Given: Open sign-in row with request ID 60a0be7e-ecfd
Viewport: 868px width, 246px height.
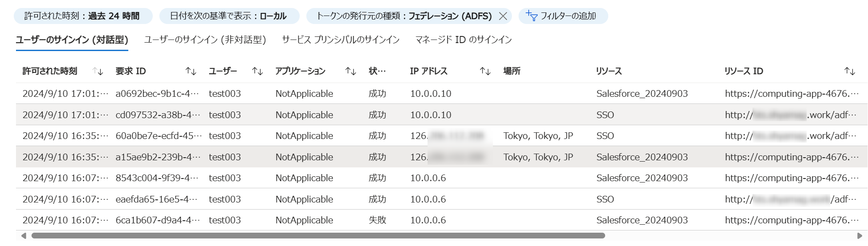Looking at the screenshot, I should point(442,136).
